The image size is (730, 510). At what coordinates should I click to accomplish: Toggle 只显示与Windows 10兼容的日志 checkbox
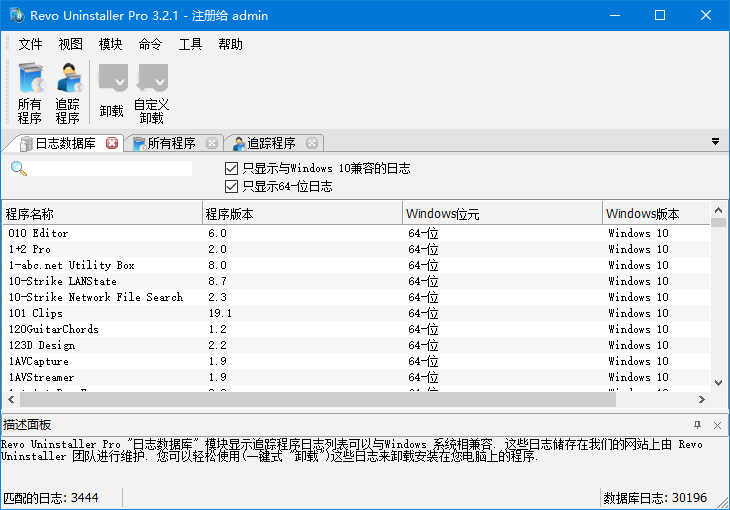click(231, 168)
